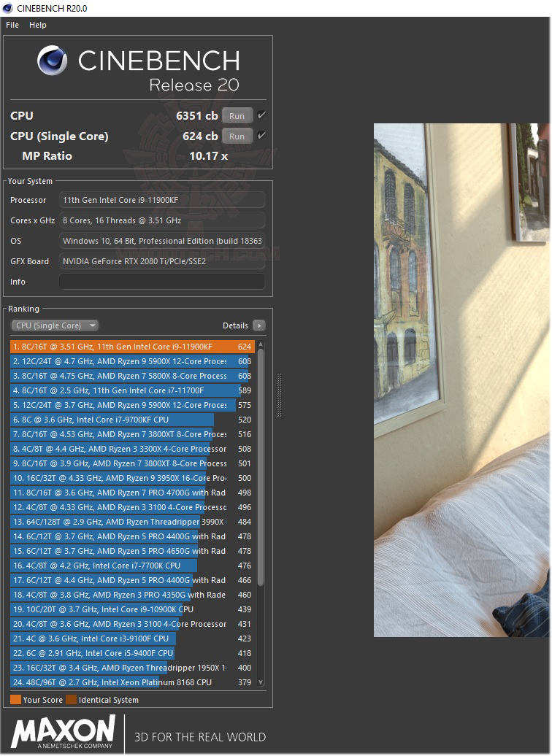Click the ranking list scrollbar thumb
Screen dimensions: 552x756
[261, 468]
